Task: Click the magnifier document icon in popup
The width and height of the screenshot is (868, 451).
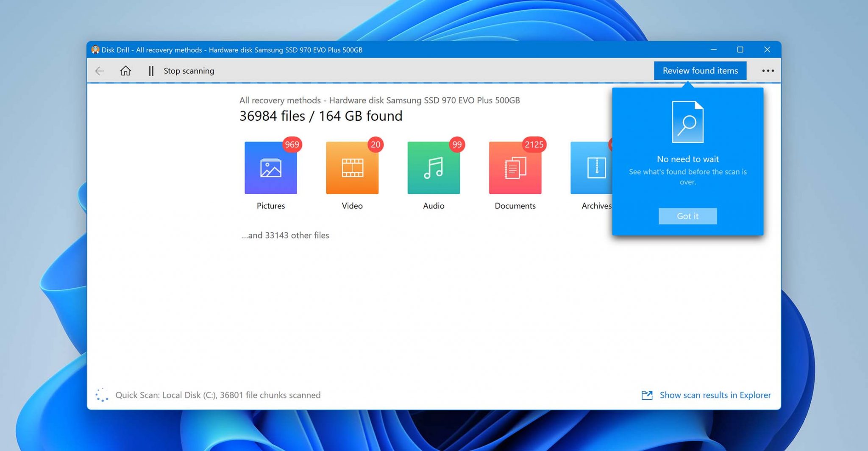Action: [687, 122]
